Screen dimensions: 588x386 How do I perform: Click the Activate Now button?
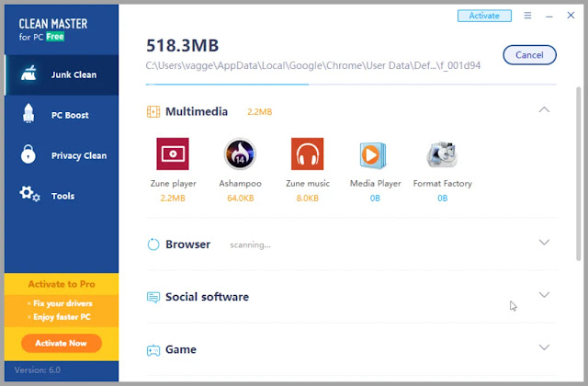pos(62,343)
